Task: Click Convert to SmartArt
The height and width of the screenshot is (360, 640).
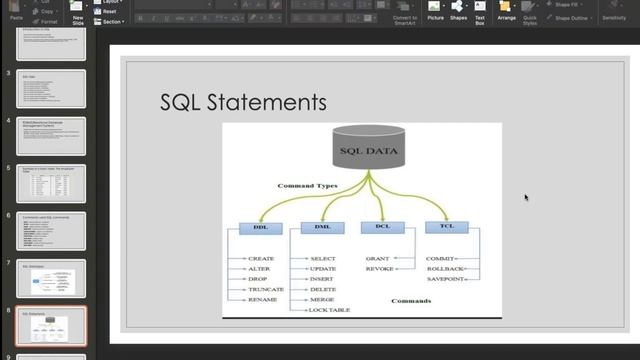Action: coord(404,13)
